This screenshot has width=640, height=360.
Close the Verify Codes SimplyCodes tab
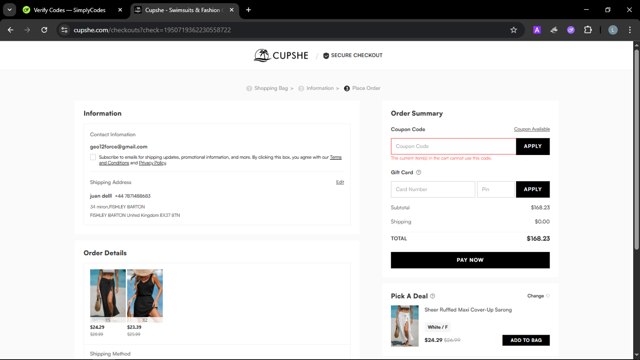click(120, 10)
